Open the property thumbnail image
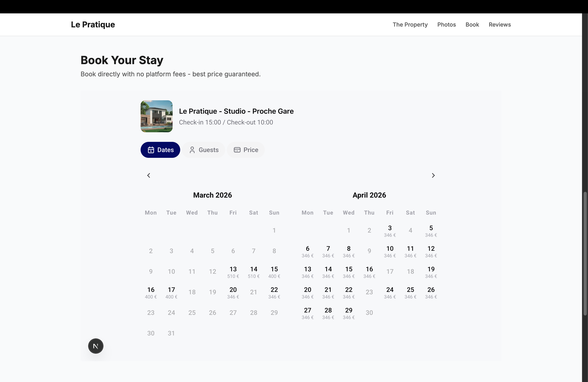 tap(157, 116)
